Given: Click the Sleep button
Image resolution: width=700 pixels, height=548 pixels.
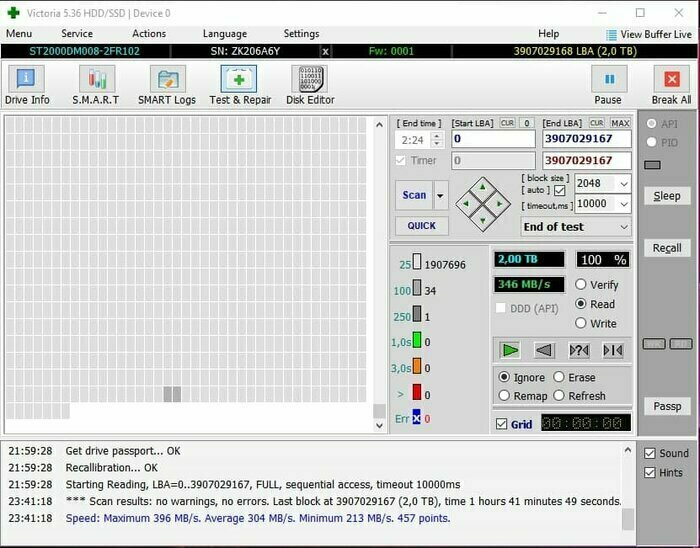Looking at the screenshot, I should click(x=667, y=196).
